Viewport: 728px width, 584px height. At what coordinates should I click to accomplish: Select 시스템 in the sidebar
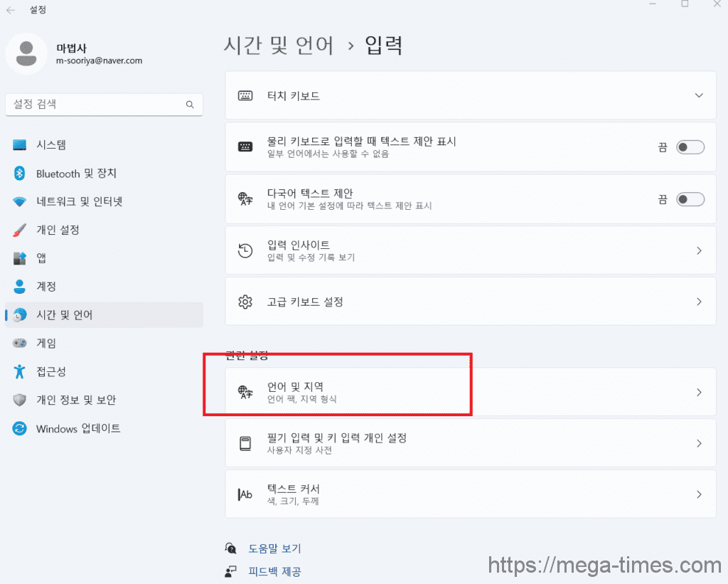click(51, 145)
